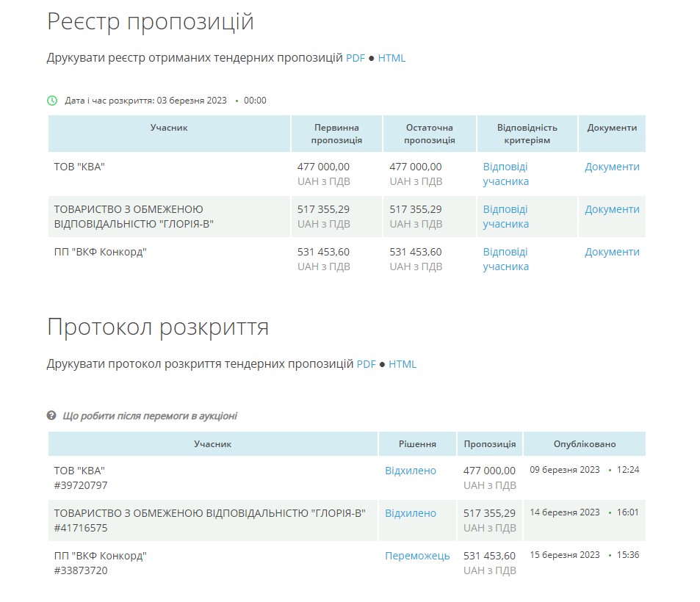Open the PDF link for the disclosure protocol

[x=366, y=364]
